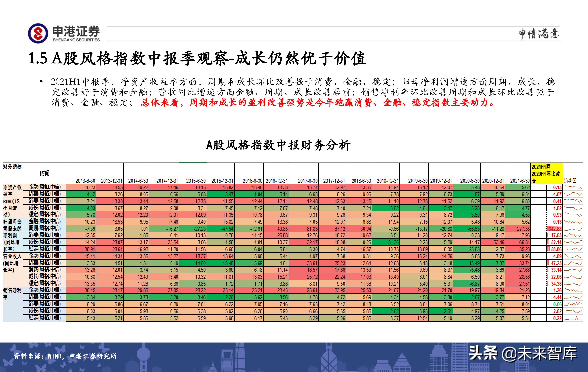Image resolution: width=588 pixels, height=372 pixels.
Task: Click the 申港证券 company name text
Action: 76,31
